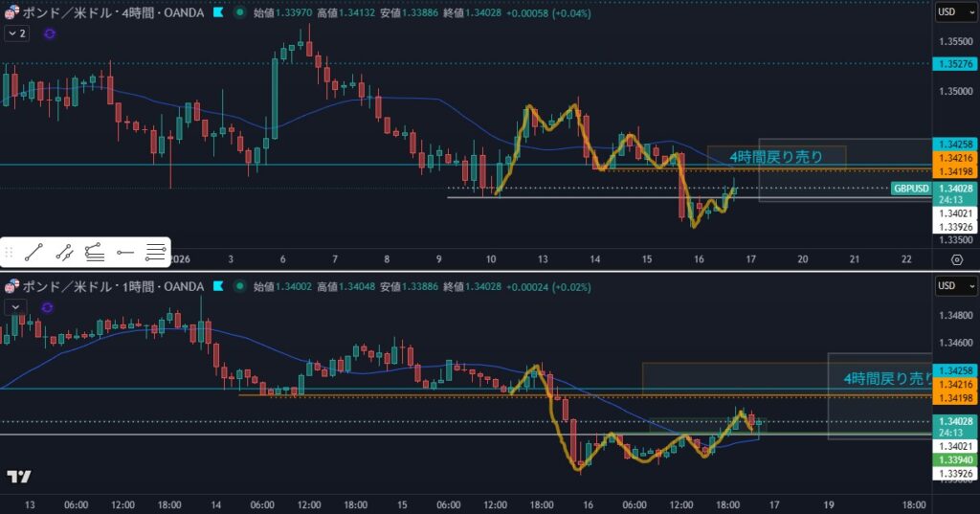Click the GBPUSD price line label
Screen dimensions: 980x514
click(x=911, y=189)
